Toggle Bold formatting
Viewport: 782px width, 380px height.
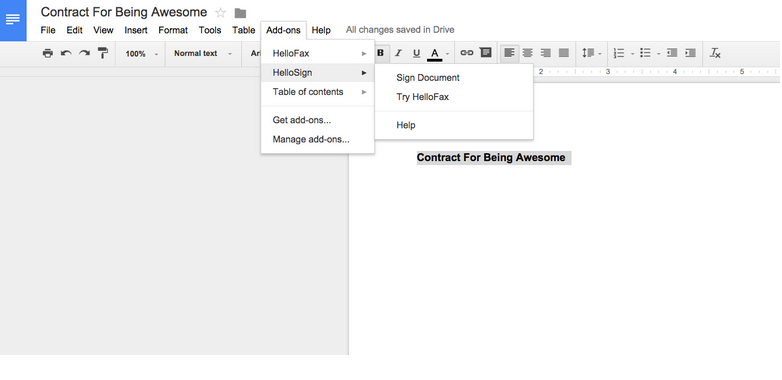[x=381, y=53]
